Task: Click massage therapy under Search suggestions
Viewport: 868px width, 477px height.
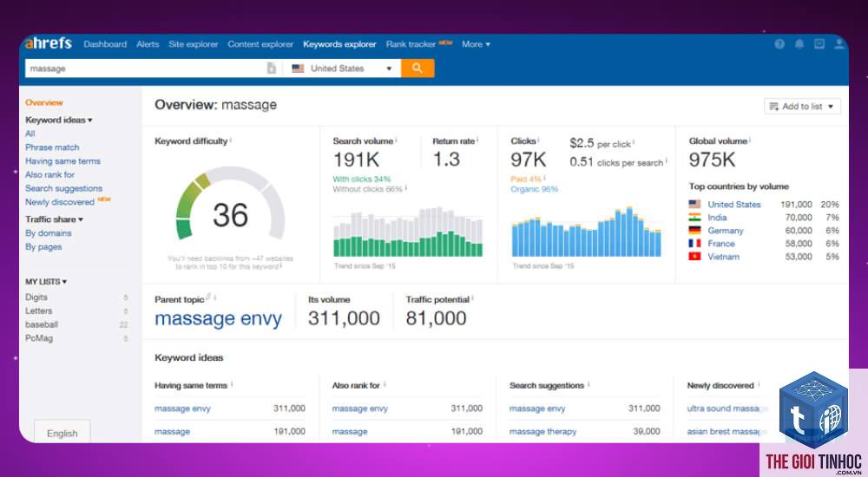Action: (543, 432)
